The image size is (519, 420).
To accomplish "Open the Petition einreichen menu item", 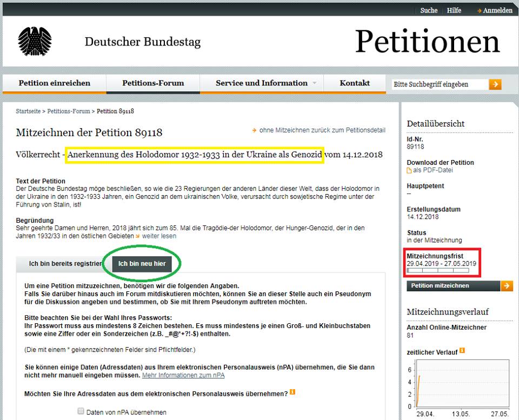I will click(x=54, y=83).
